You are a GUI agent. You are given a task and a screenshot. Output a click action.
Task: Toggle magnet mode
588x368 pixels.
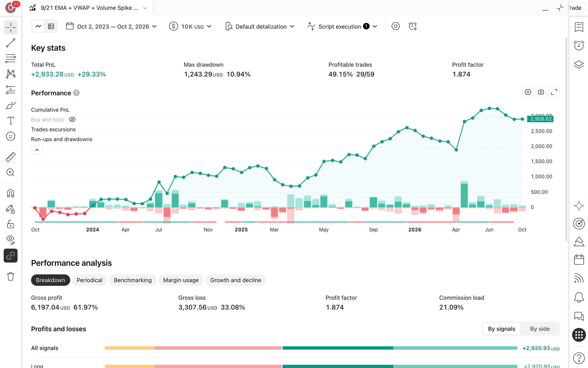click(11, 193)
